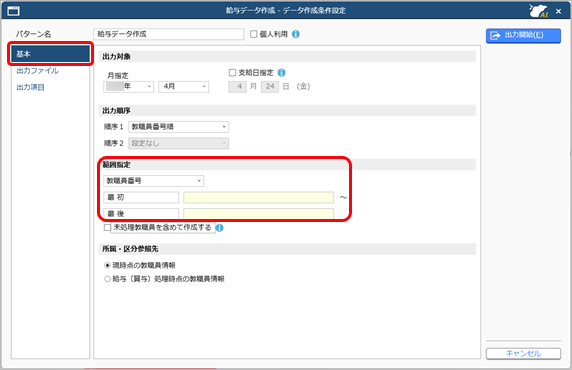This screenshot has width=572, height=370.
Task: Open 範囲指定 dropdown showing 教職員番号
Action: pos(154,181)
